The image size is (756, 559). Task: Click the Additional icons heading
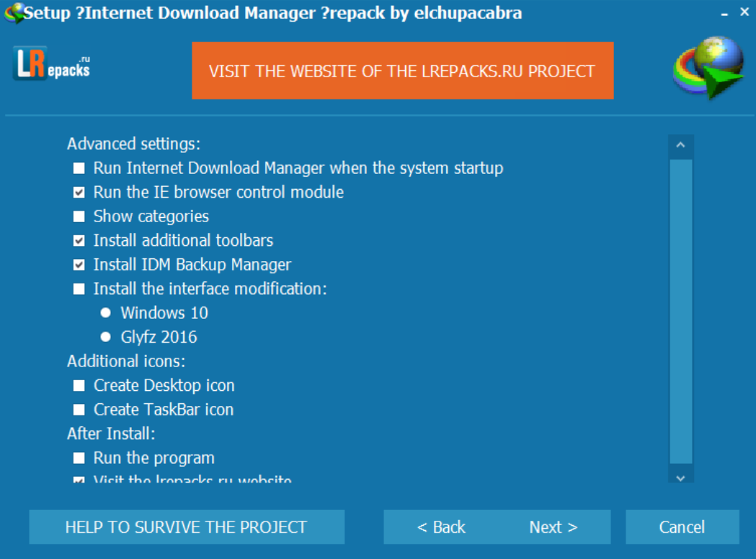pyautogui.click(x=126, y=361)
